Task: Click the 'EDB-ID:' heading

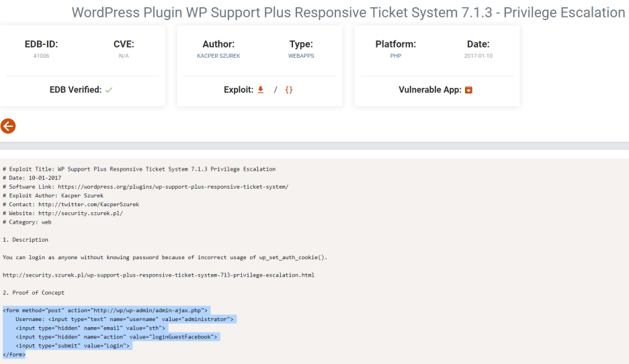Action: click(41, 44)
